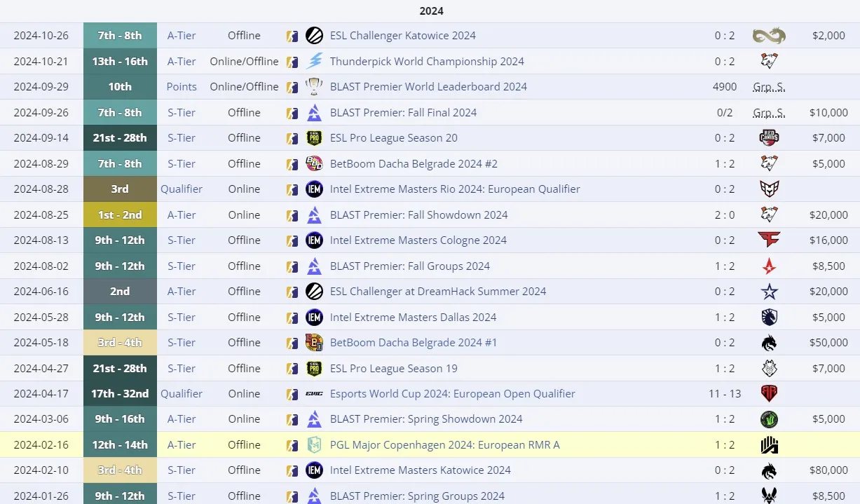
Task: Click the 4900 points value
Action: coord(725,87)
